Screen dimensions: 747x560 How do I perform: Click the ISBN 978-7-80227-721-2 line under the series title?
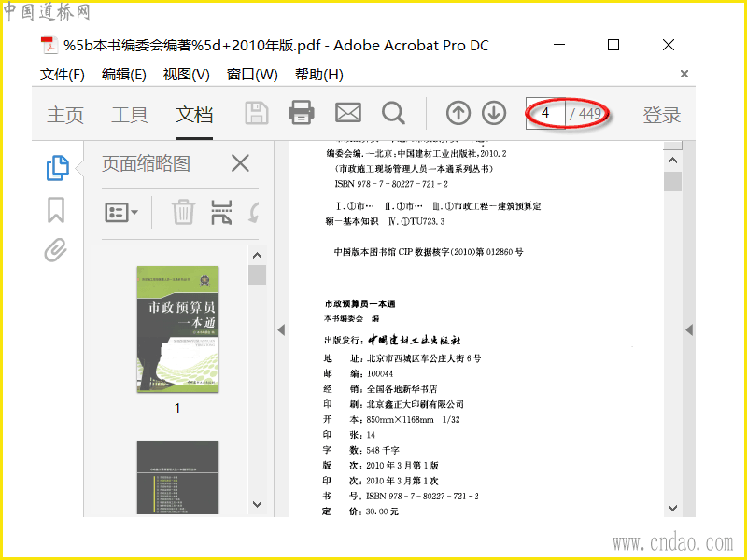[x=391, y=184]
